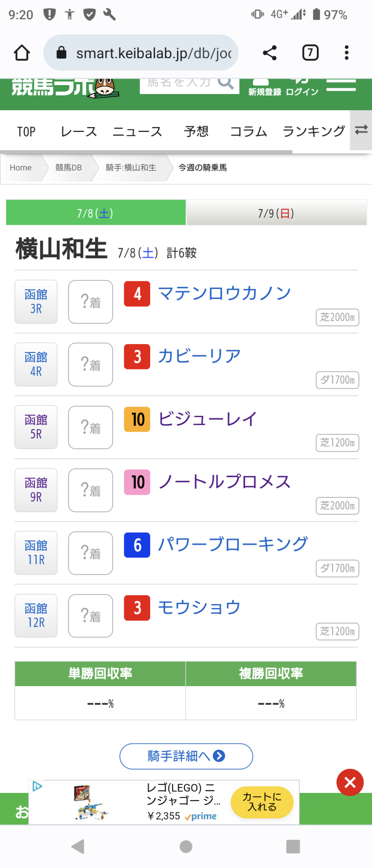Close the ad with the red X button
372x868 pixels.
click(x=350, y=783)
